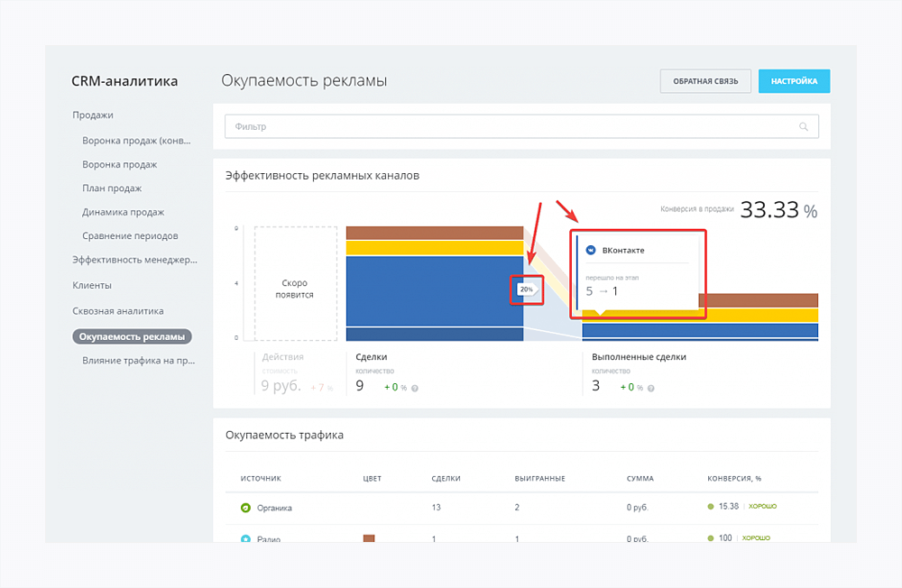Viewport: 902px width, 588px height.
Task: Open Динамика продаж report
Action: (123, 212)
